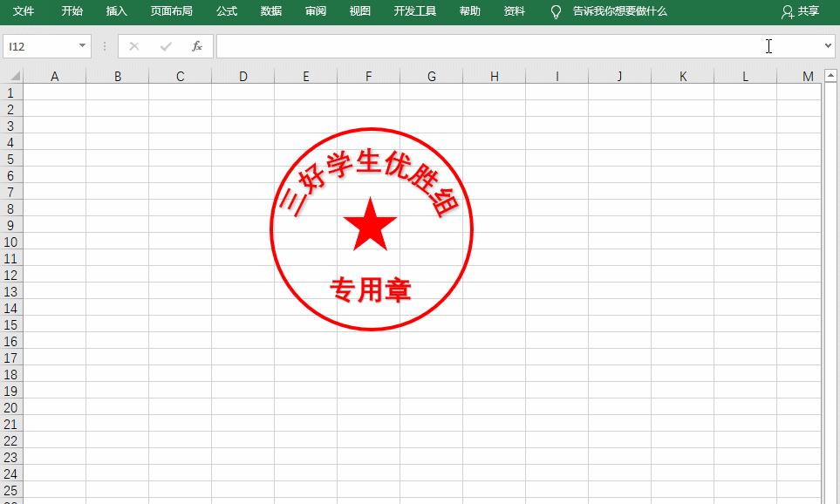Switch to the 视图 ribbon tab

coord(360,11)
